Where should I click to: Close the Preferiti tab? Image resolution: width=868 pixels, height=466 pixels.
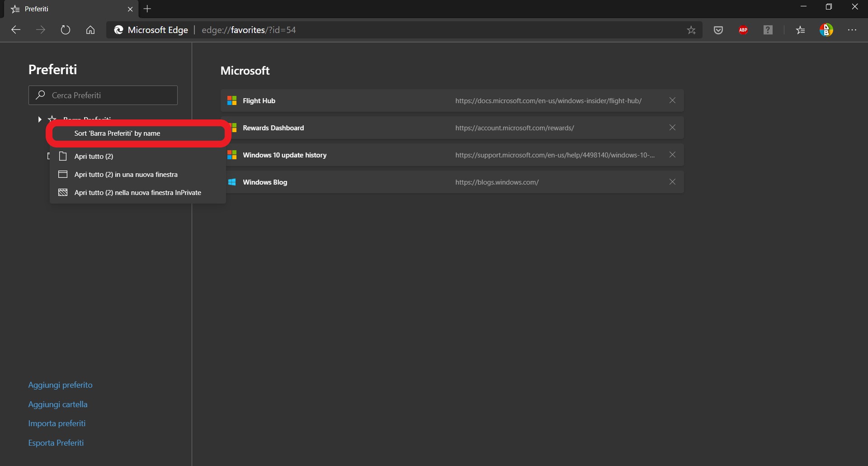click(130, 9)
